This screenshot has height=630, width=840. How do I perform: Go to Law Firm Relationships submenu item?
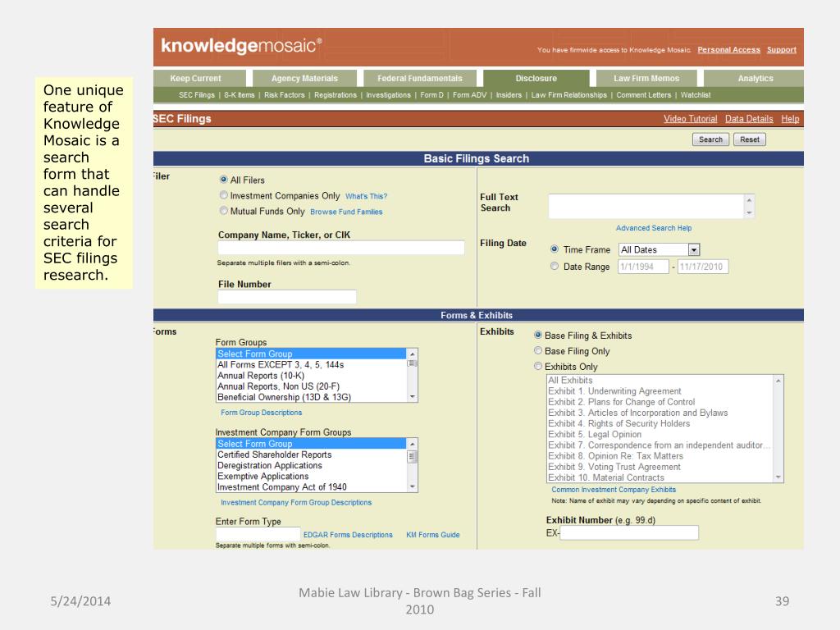click(x=569, y=95)
